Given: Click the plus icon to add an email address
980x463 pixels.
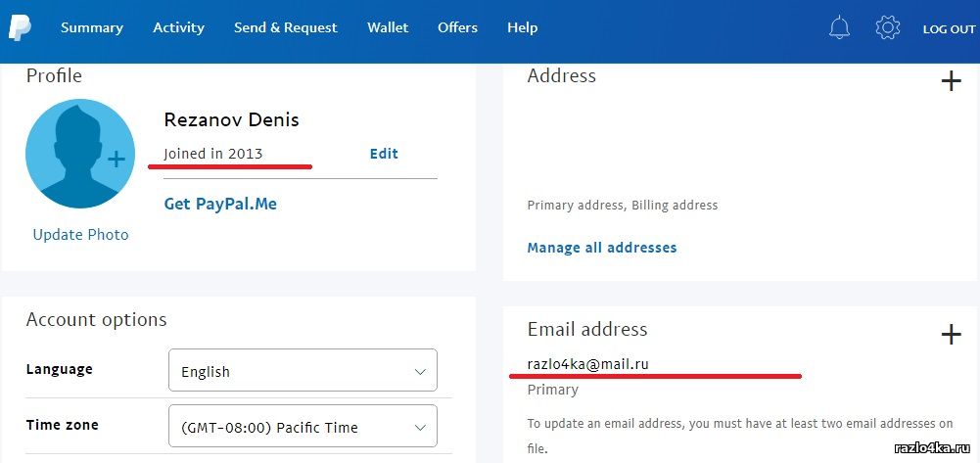Looking at the screenshot, I should click(951, 335).
